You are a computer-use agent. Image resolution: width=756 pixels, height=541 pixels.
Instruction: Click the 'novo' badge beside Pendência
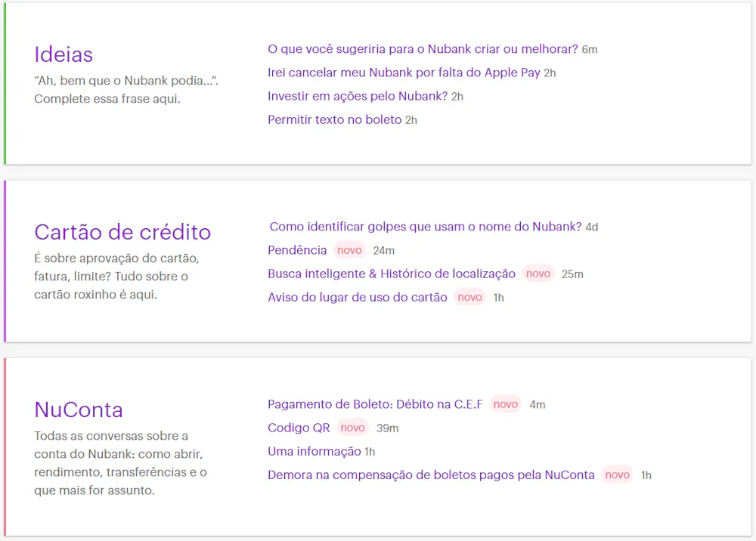349,251
